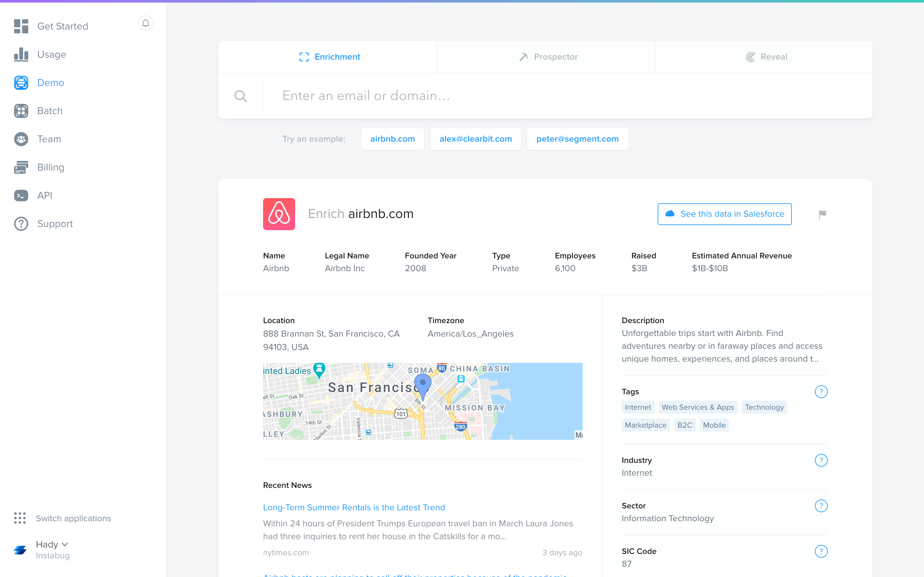Switch to the Prospector tab
Screen dimensions: 924x577
click(x=548, y=57)
